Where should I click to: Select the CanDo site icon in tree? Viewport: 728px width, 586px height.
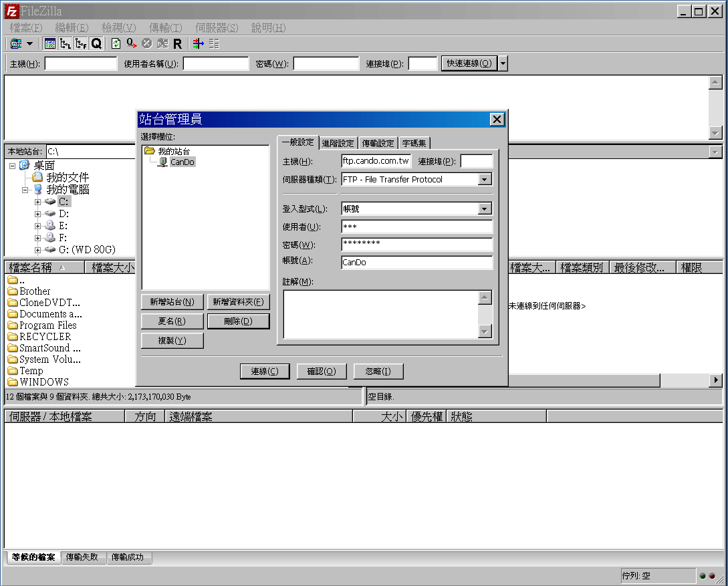coord(162,162)
